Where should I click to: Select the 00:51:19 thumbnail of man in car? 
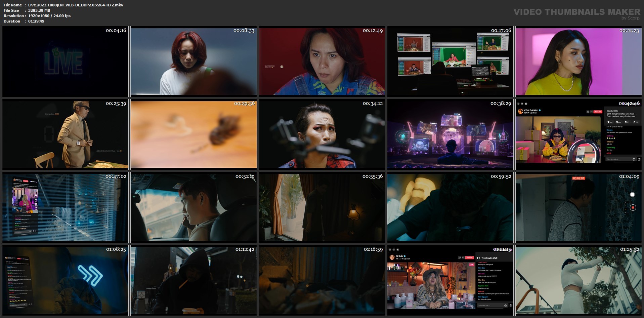click(x=194, y=207)
